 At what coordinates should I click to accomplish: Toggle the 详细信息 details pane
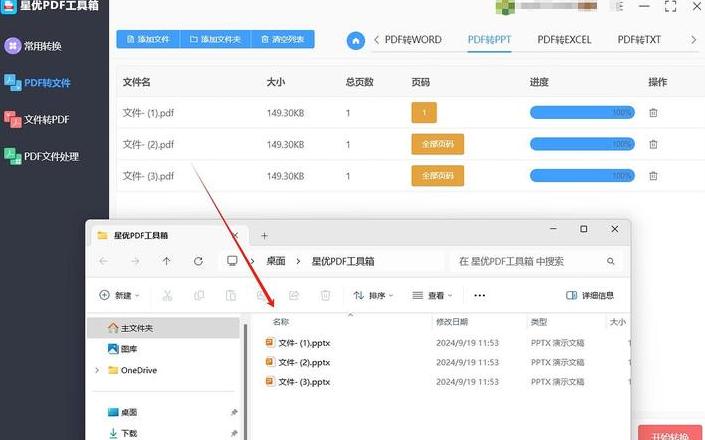pos(590,295)
